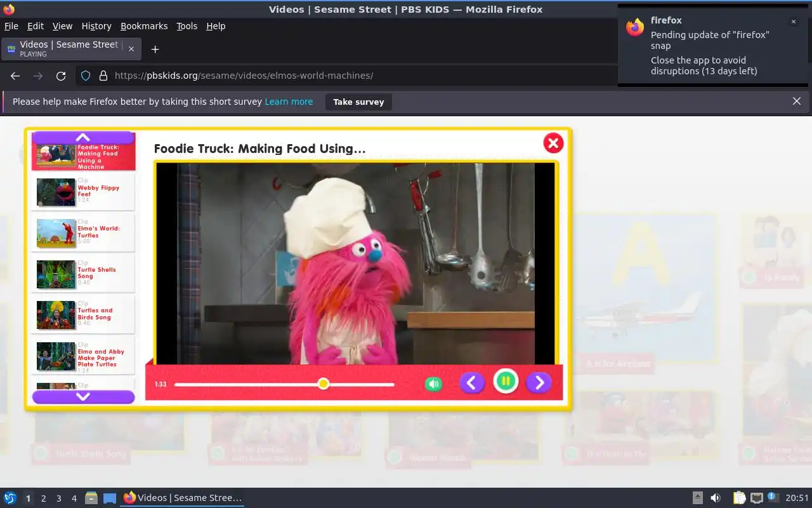Image resolution: width=812 pixels, height=508 pixels.
Task: Close the Sesame Street Videos tab
Action: (x=131, y=49)
